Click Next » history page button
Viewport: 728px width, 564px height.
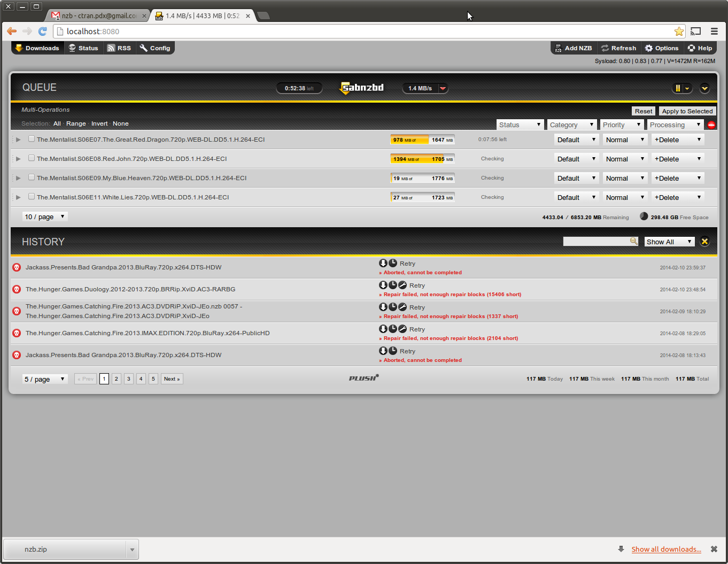tap(172, 378)
